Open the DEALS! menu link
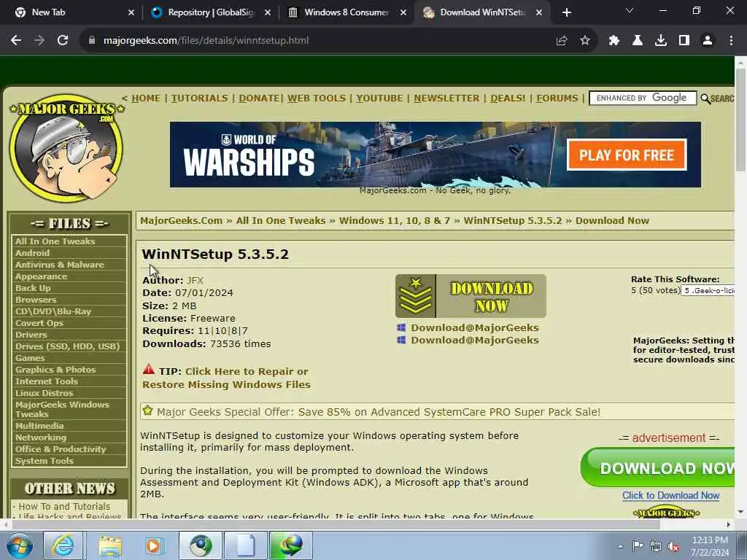This screenshot has width=747, height=560. point(508,98)
